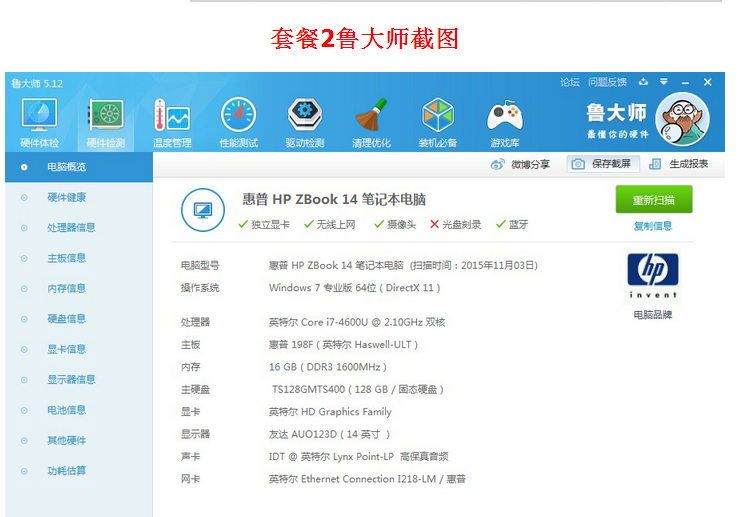Click the 复制信息 copy info link
The image size is (744, 517).
point(653,226)
